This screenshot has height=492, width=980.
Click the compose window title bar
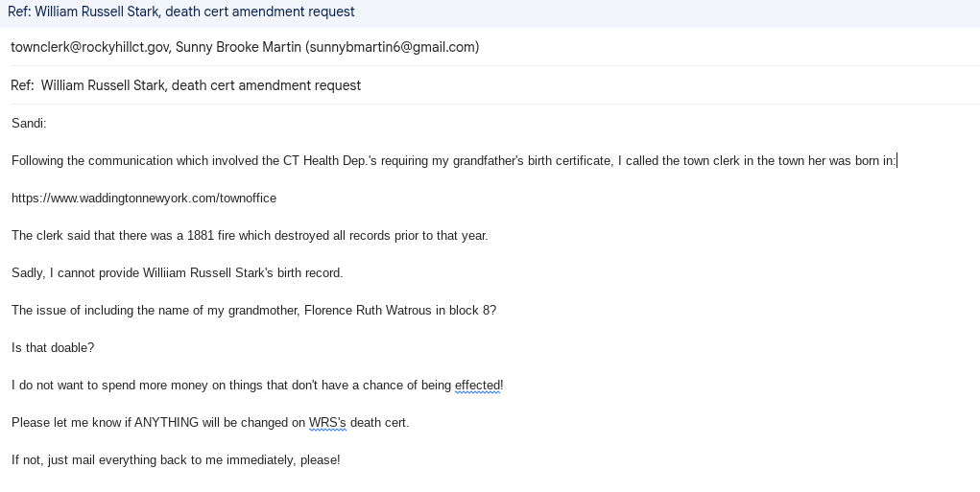click(x=490, y=12)
